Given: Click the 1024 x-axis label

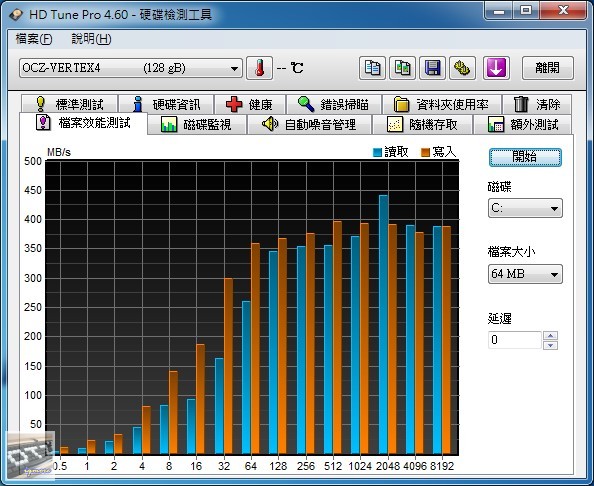Looking at the screenshot, I should pyautogui.click(x=360, y=466).
